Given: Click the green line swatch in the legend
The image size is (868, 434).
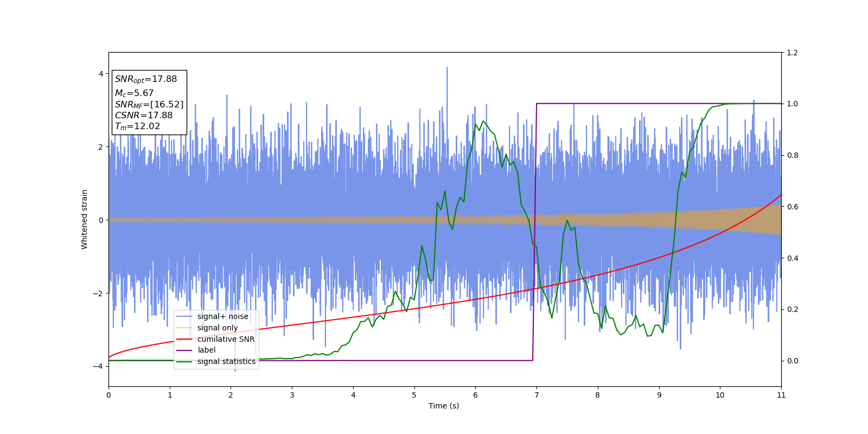Looking at the screenshot, I should click(184, 362).
